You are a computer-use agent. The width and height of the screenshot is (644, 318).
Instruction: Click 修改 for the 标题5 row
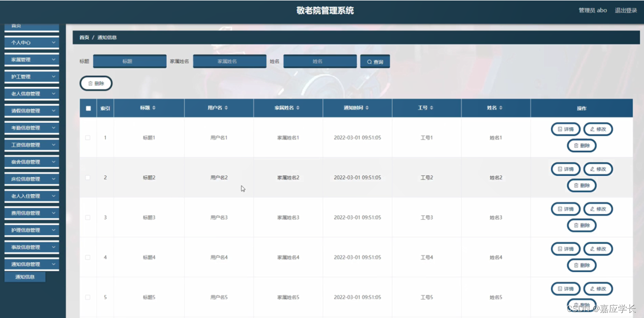tap(598, 289)
